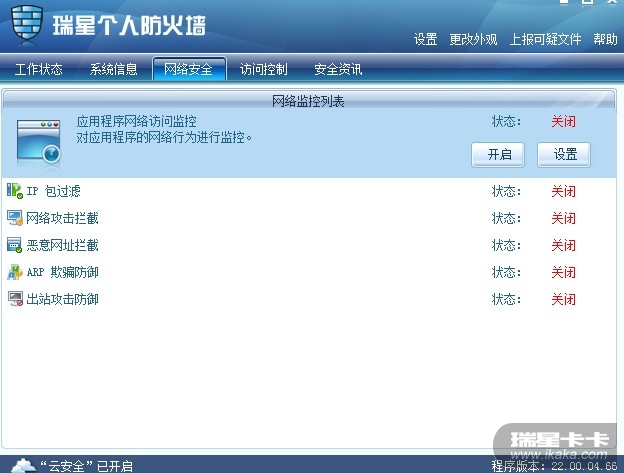Click the 关闭 status of 应用程序网络访问监控
This screenshot has width=624, height=473.
coord(564,121)
